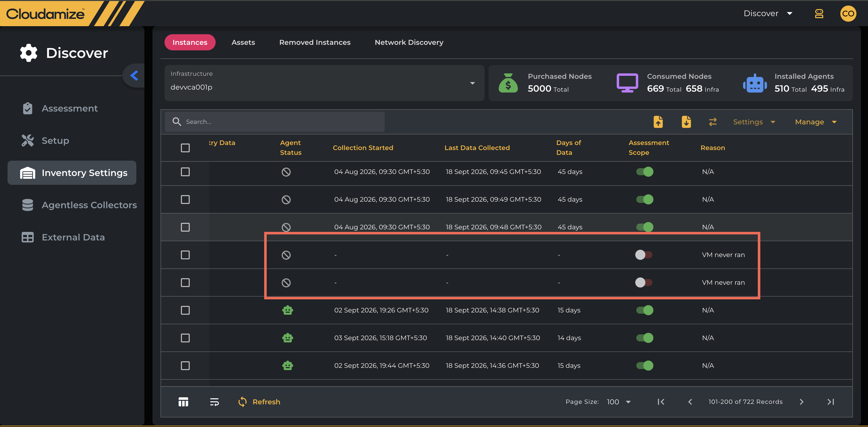The image size is (868, 427).
Task: Tick the select-all header checkbox
Action: coord(185,148)
